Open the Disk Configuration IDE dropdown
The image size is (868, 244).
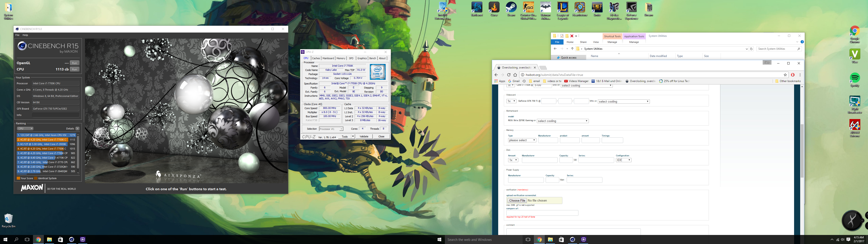pyautogui.click(x=623, y=160)
